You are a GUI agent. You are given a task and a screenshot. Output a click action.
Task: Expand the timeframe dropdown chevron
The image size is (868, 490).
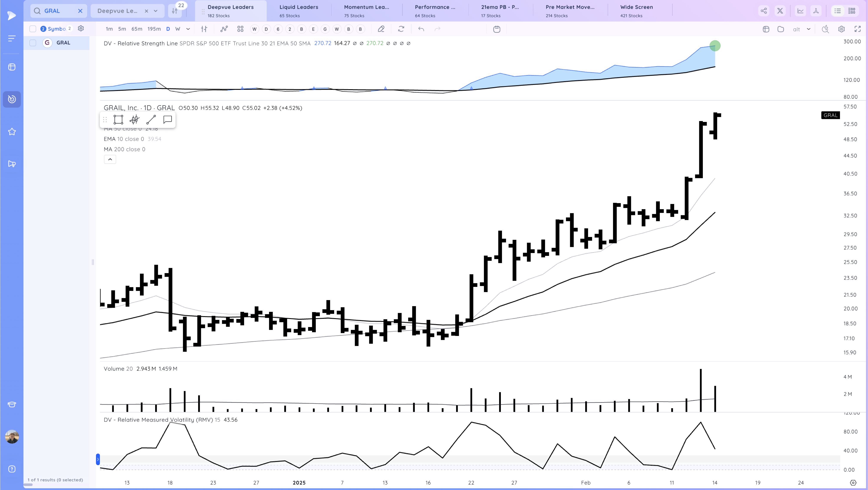(x=188, y=29)
